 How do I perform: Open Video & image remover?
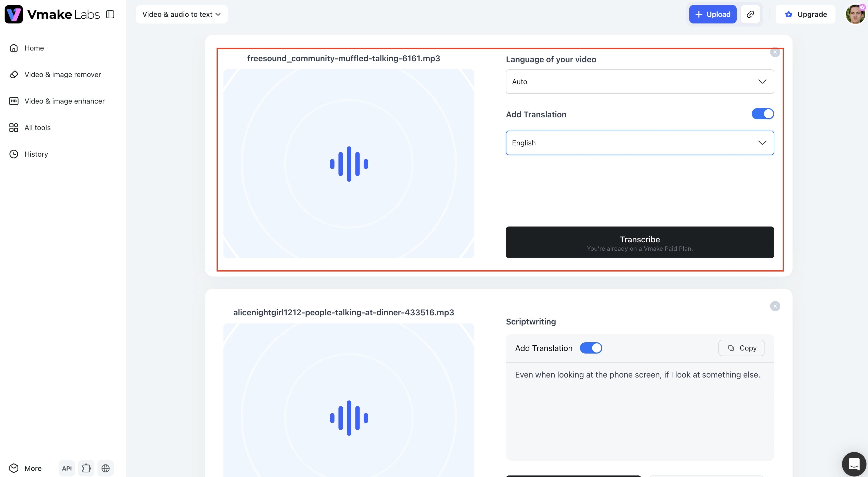point(63,74)
